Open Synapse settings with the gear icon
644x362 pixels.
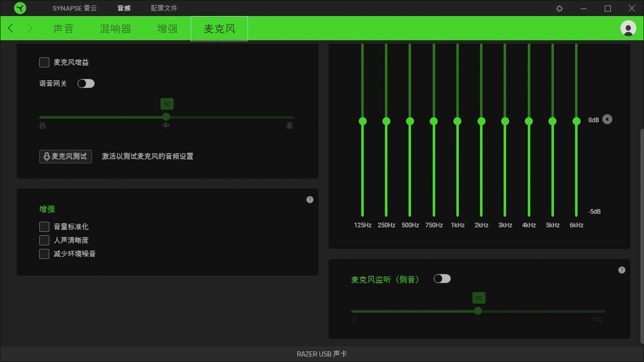[x=559, y=8]
